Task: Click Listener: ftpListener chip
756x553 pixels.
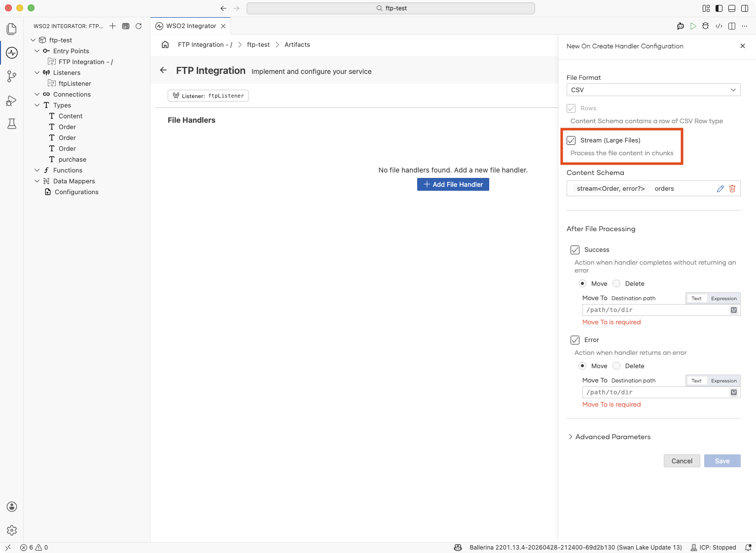Action: 208,96
